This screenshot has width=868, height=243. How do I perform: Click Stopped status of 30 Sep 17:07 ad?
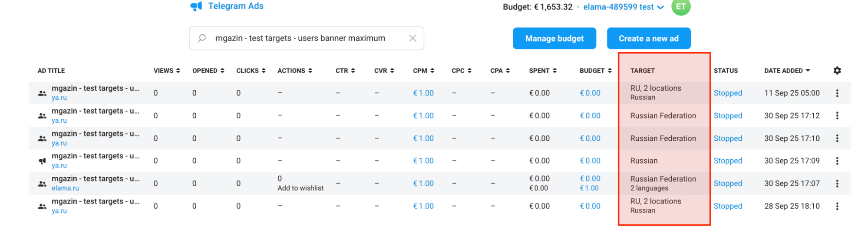click(728, 184)
